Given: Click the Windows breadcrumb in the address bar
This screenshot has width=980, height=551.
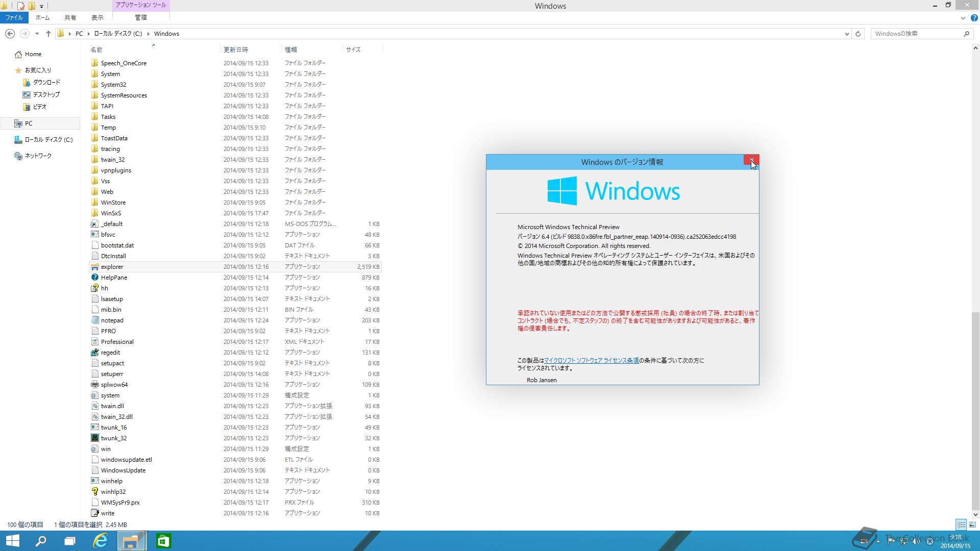Looking at the screenshot, I should point(166,34).
